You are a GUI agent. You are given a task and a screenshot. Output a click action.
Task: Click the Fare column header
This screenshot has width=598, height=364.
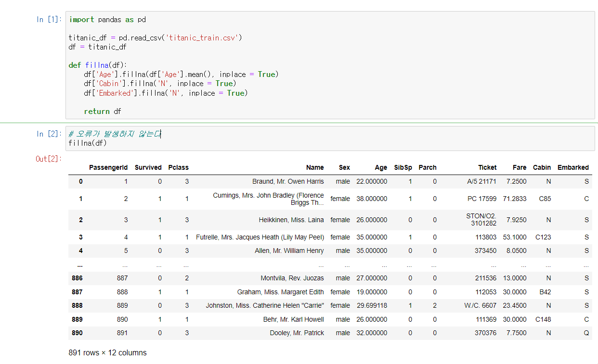pos(520,167)
